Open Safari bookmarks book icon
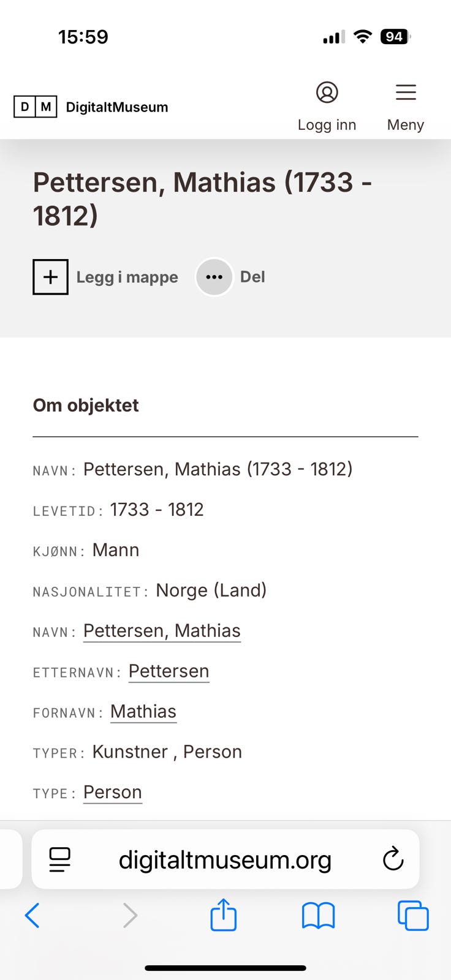Screen dimensions: 451x980 click(318, 916)
